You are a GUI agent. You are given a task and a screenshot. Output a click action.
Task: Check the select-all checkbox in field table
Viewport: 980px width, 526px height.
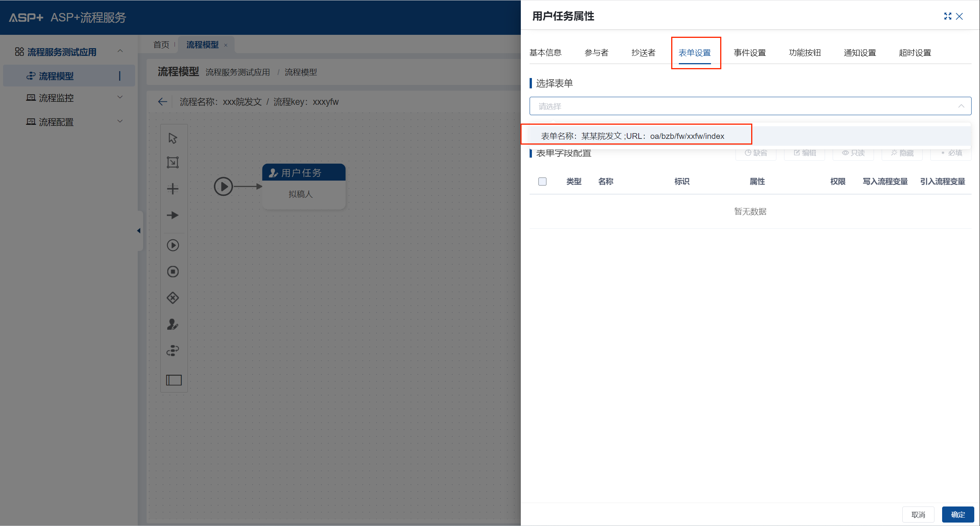click(542, 181)
